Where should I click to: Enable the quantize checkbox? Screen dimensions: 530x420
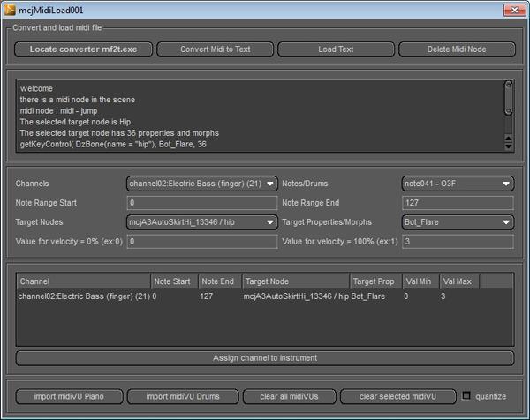[x=466, y=395]
